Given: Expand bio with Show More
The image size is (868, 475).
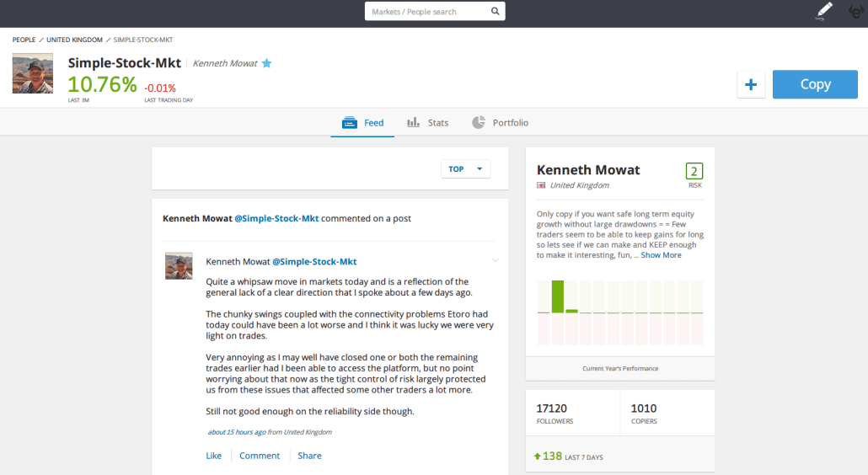Looking at the screenshot, I should (661, 255).
